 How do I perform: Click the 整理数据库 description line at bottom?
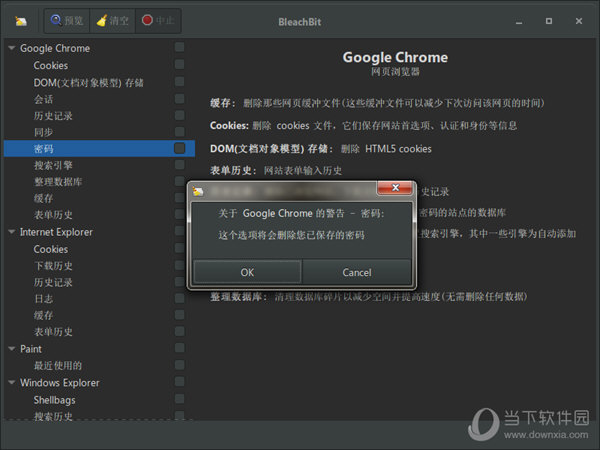pos(368,297)
